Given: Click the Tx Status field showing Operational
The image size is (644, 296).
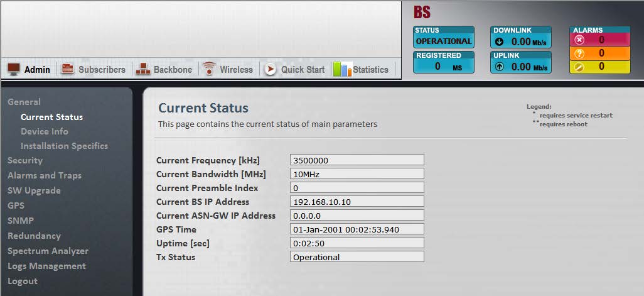Looking at the screenshot, I should (x=357, y=257).
